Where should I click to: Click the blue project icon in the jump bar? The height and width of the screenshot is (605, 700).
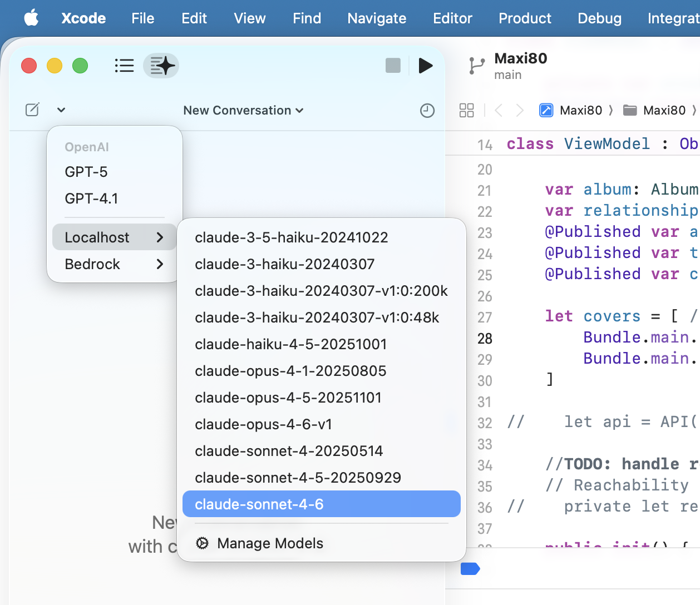tap(548, 110)
